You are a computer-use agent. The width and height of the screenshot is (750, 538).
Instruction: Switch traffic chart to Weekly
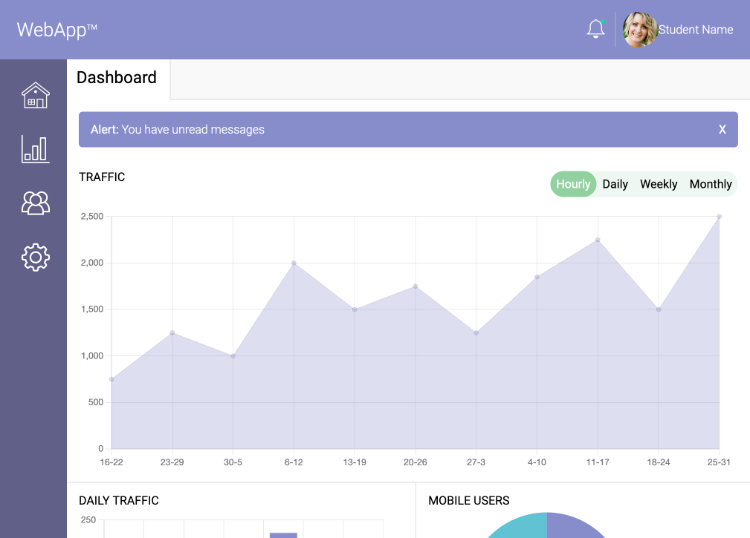click(659, 184)
